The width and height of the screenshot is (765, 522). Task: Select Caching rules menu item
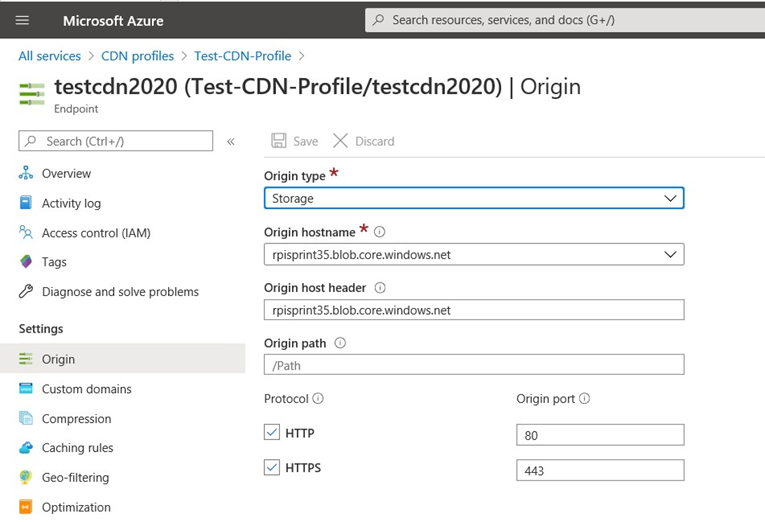pos(77,448)
